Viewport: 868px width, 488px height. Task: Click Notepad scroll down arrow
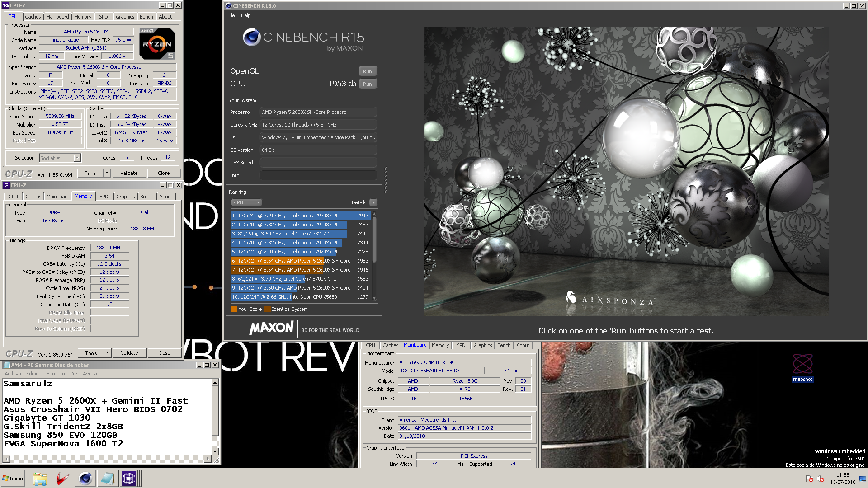click(x=215, y=451)
